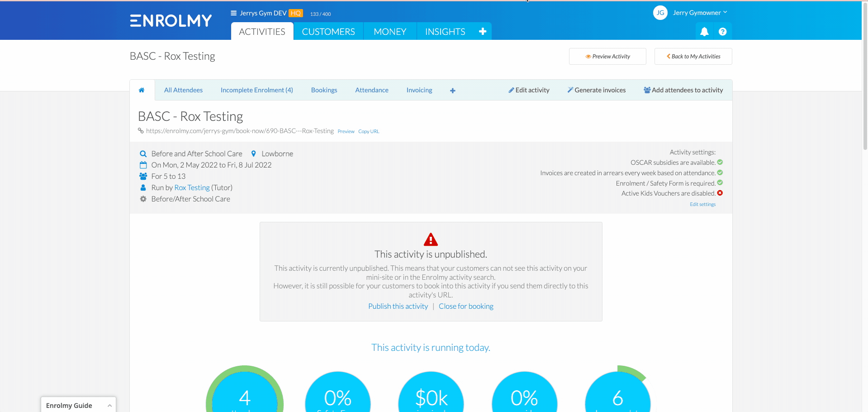Expand the Enrolmy Guide panel
The image size is (868, 412).
[78, 405]
